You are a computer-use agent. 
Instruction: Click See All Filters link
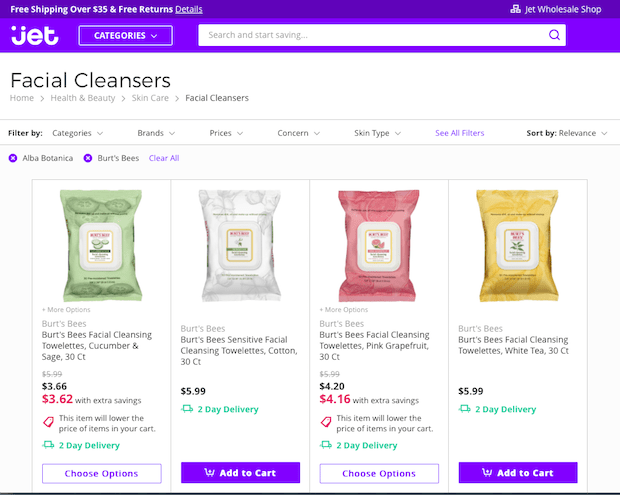pyautogui.click(x=459, y=133)
